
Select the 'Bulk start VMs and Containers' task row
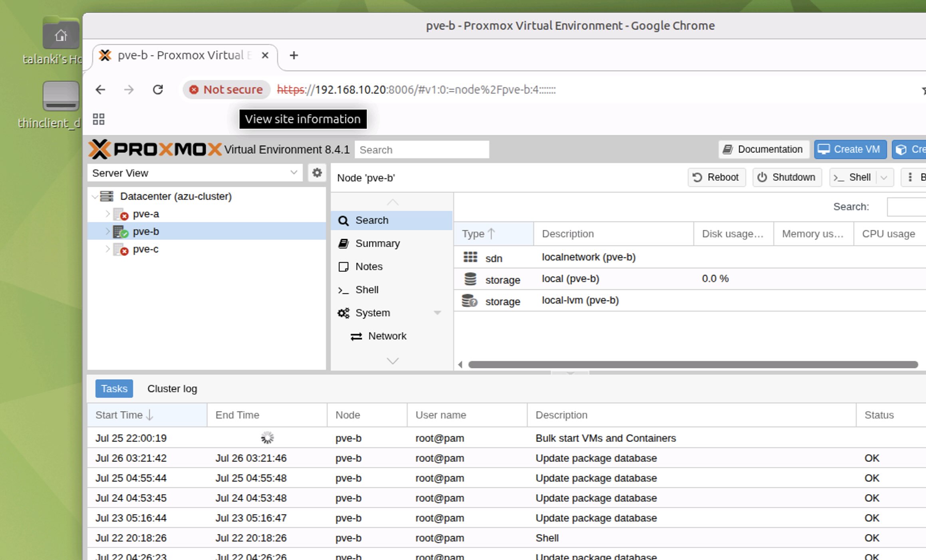pos(507,438)
